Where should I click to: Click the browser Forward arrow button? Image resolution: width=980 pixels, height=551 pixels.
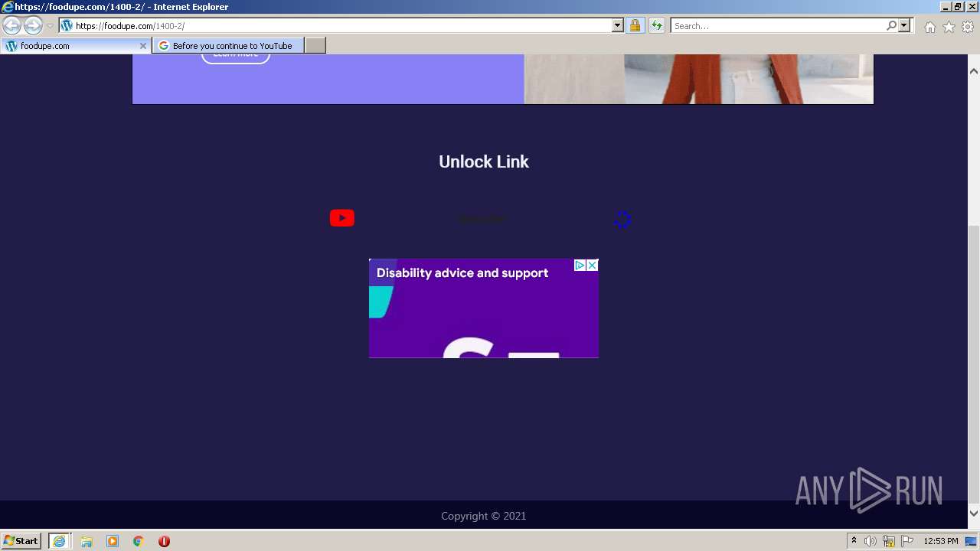[33, 25]
